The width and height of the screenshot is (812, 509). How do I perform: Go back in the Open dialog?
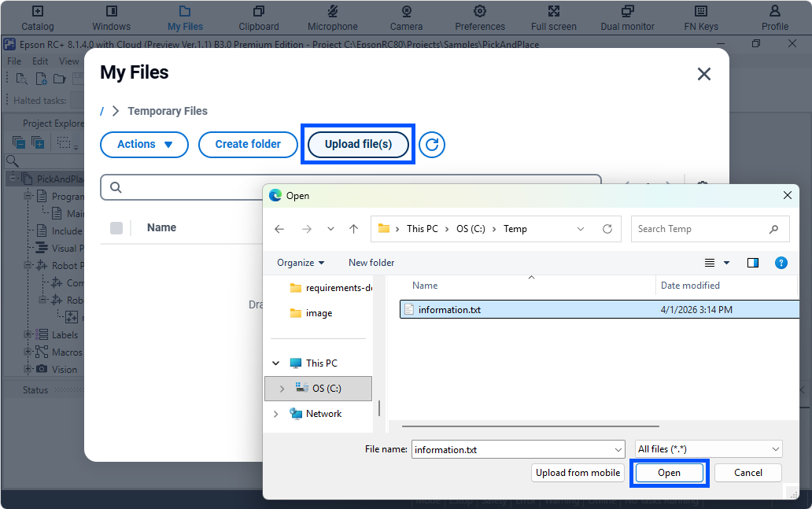[x=279, y=229]
